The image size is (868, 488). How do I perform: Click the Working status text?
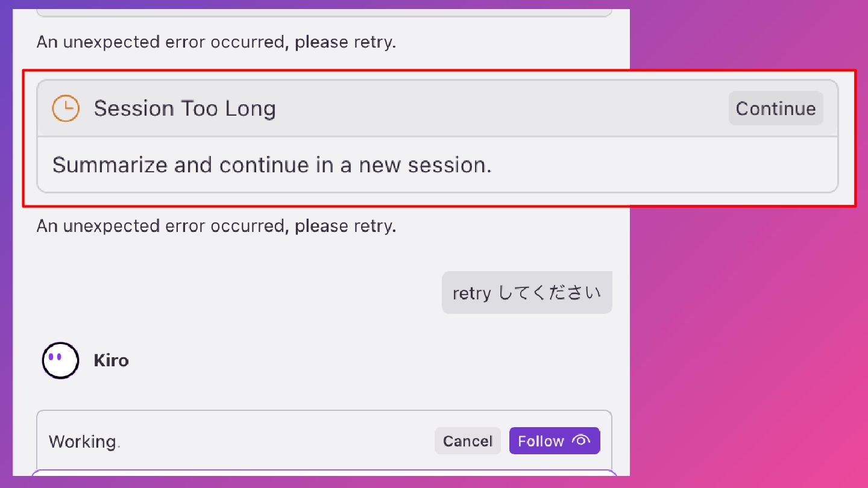tap(83, 442)
